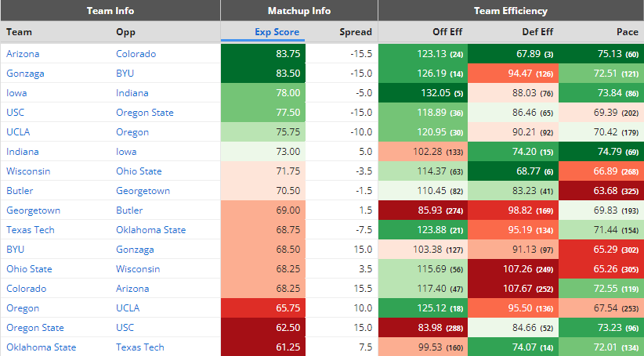Open the UCLA team link in Team column

18,132
